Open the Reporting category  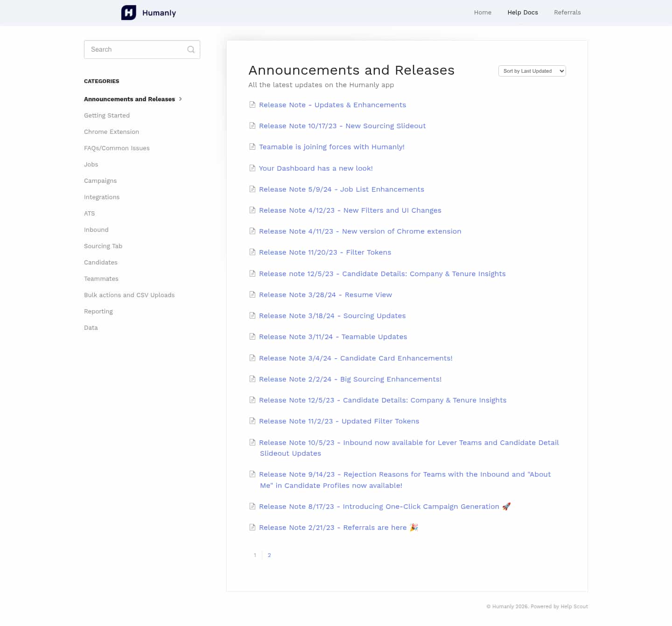(98, 311)
